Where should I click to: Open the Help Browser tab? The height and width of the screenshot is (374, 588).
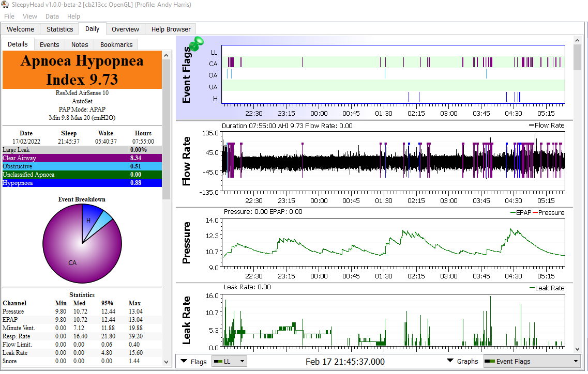point(171,29)
